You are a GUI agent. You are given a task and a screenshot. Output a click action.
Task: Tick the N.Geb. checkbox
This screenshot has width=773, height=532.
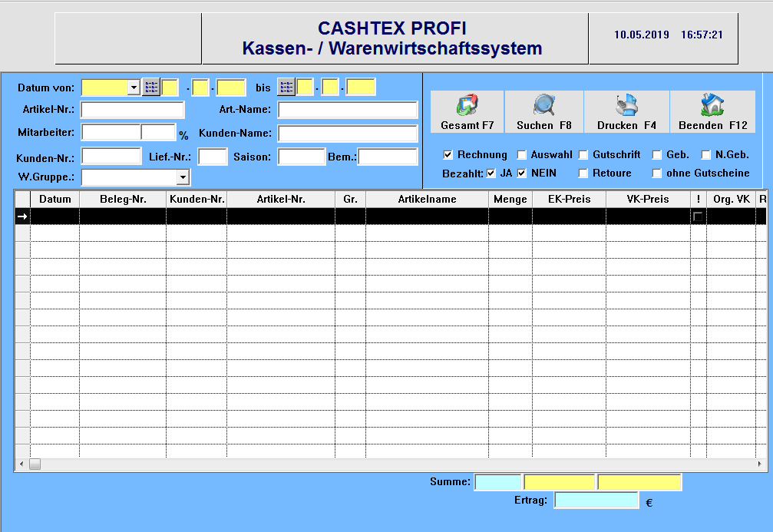pyautogui.click(x=706, y=155)
